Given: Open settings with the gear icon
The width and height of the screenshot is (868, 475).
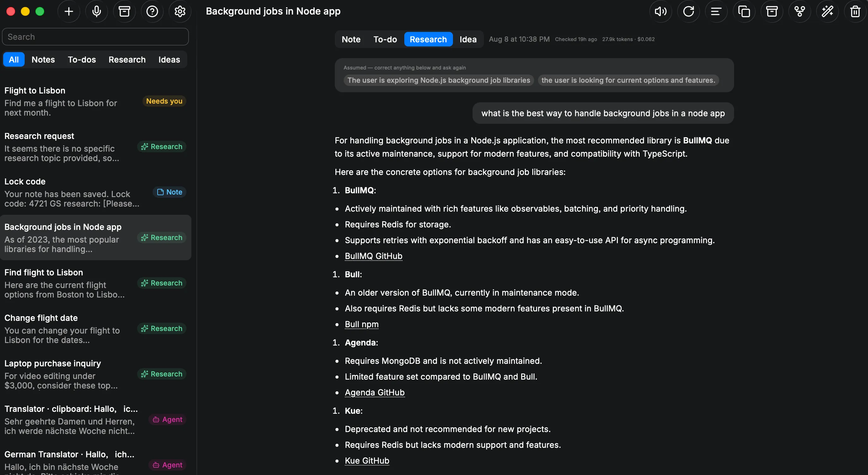Looking at the screenshot, I should pyautogui.click(x=180, y=11).
